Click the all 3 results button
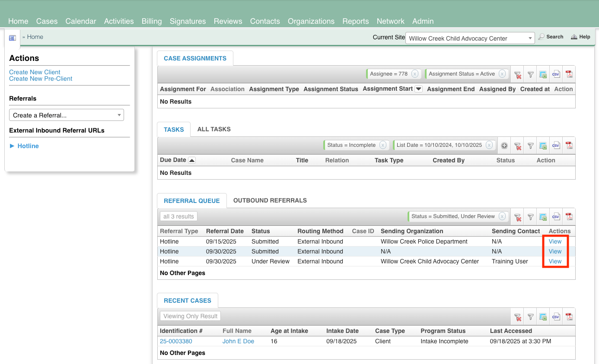Image resolution: width=599 pixels, height=364 pixels. point(178,216)
